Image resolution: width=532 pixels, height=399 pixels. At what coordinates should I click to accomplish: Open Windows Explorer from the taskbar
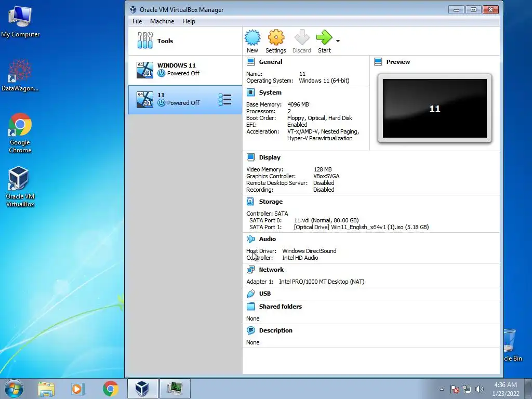[46, 389]
